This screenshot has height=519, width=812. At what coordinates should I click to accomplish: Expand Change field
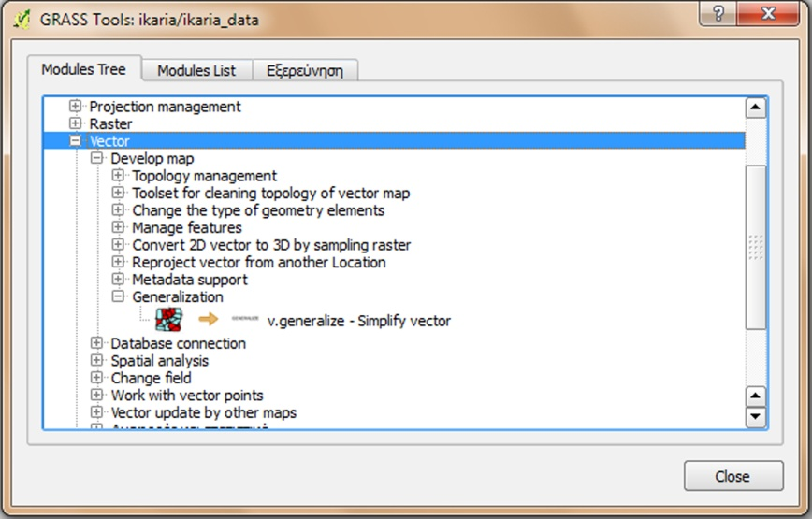tap(97, 377)
